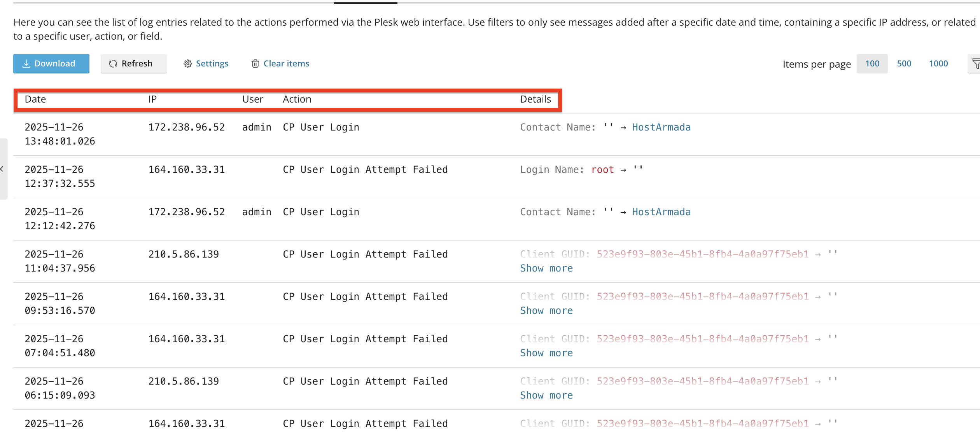This screenshot has width=980, height=432.
Task: Open HostArmada link in 13:48:01.026 row
Action: click(661, 127)
